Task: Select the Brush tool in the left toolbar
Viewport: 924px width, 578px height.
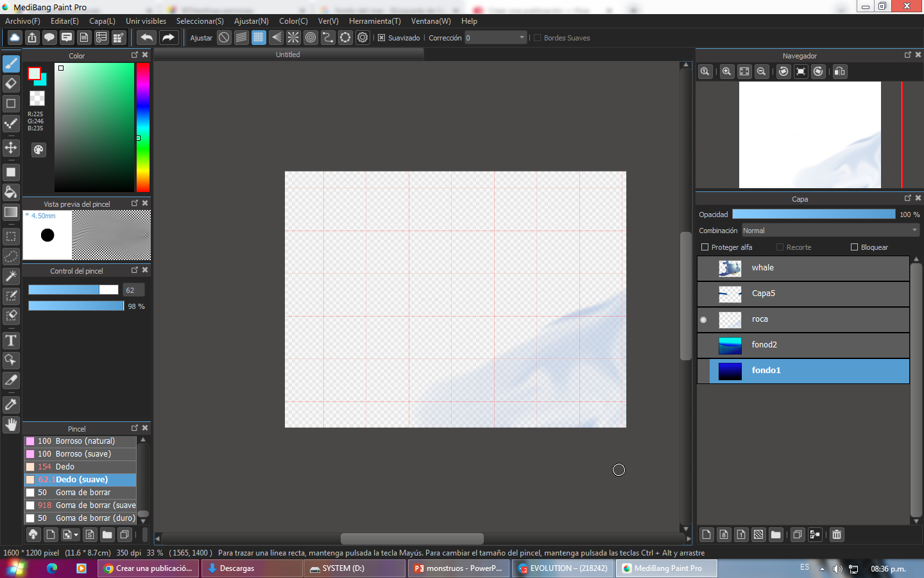Action: [x=11, y=64]
